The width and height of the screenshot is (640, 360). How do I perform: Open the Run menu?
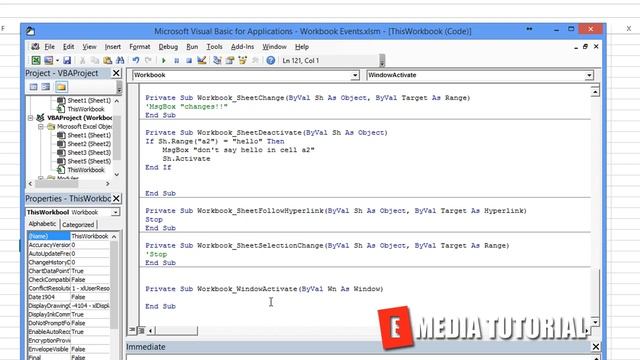192,47
